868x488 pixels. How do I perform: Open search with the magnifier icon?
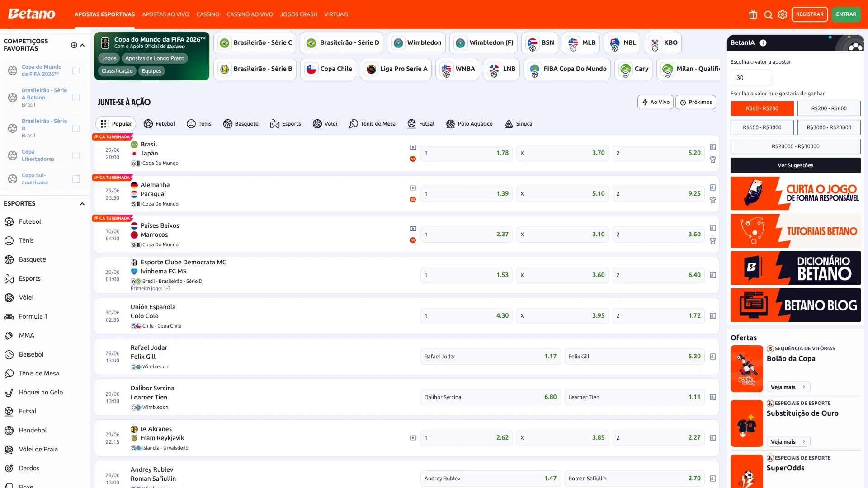(768, 14)
